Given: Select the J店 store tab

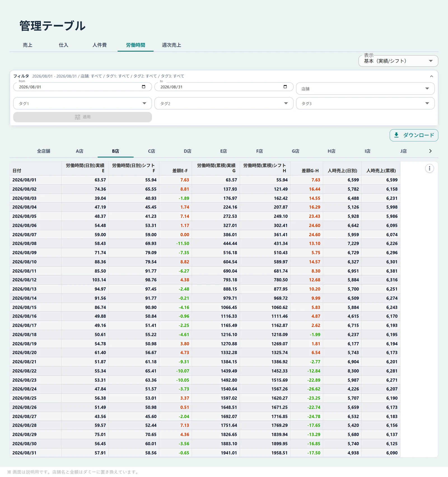Looking at the screenshot, I should (x=403, y=151).
